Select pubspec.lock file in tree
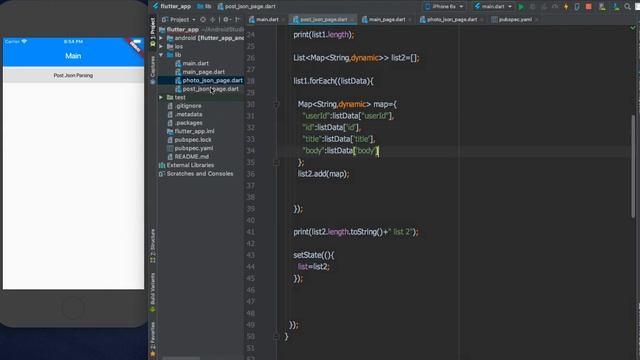This screenshot has width=640, height=360. [193, 140]
